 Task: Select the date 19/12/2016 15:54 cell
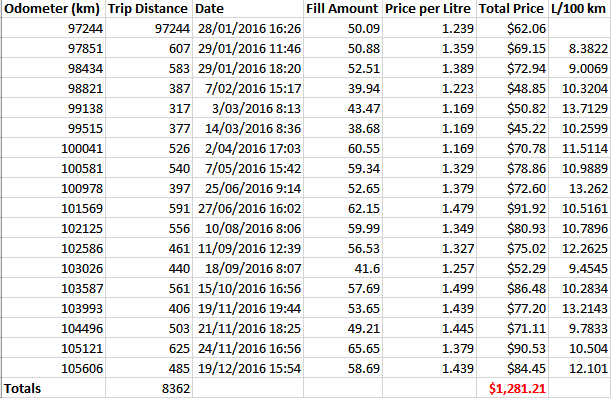(248, 368)
